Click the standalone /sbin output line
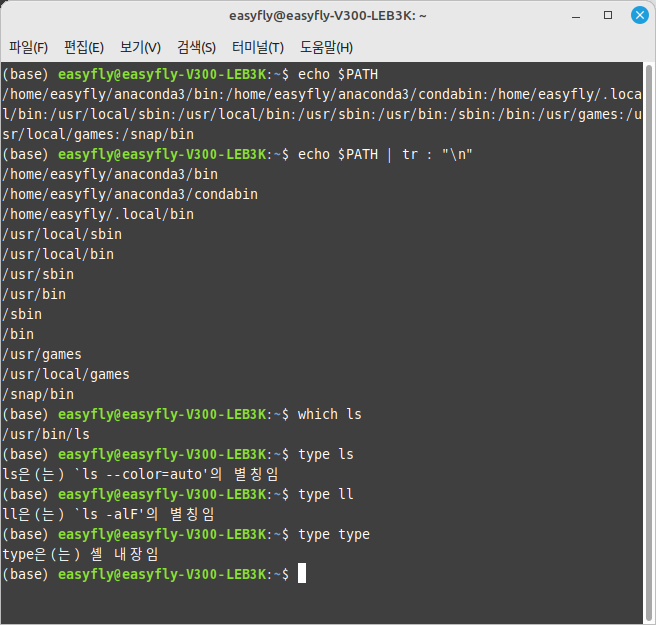Viewport: 656px width, 625px height. (22, 315)
